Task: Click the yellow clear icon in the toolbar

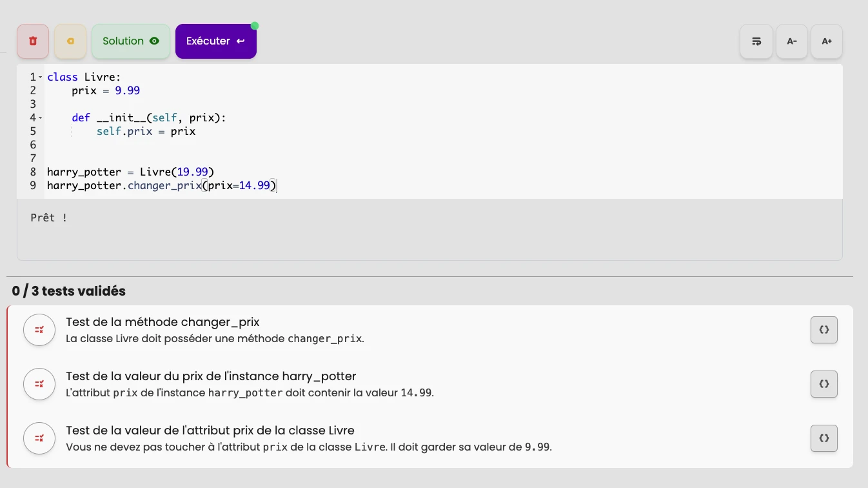Action: pos(70,41)
